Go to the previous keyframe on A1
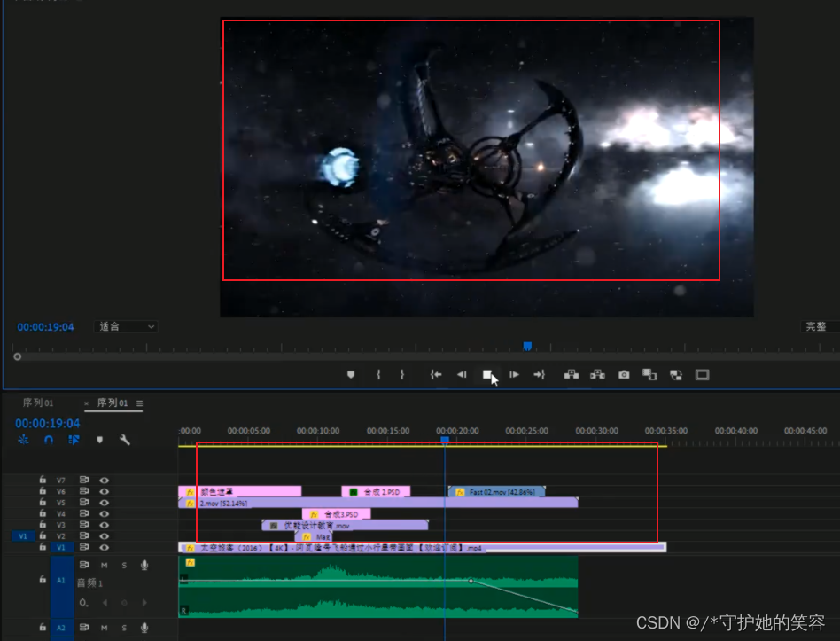Screen dimensions: 840x641 point(105,603)
